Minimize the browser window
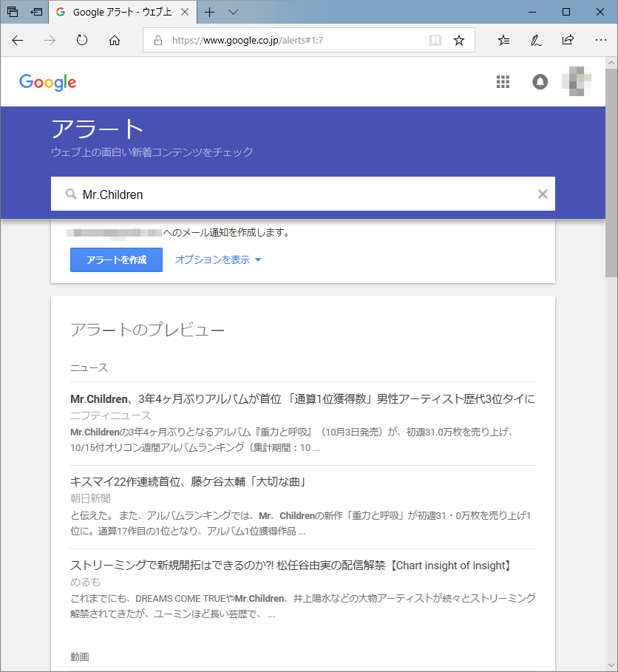 [532, 12]
